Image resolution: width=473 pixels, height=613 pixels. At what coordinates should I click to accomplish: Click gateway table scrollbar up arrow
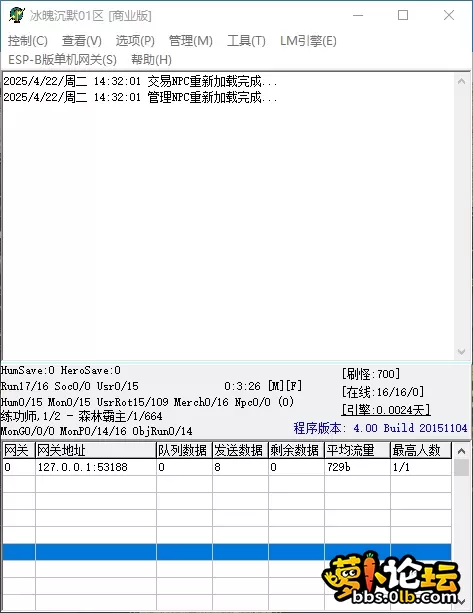(x=461, y=451)
